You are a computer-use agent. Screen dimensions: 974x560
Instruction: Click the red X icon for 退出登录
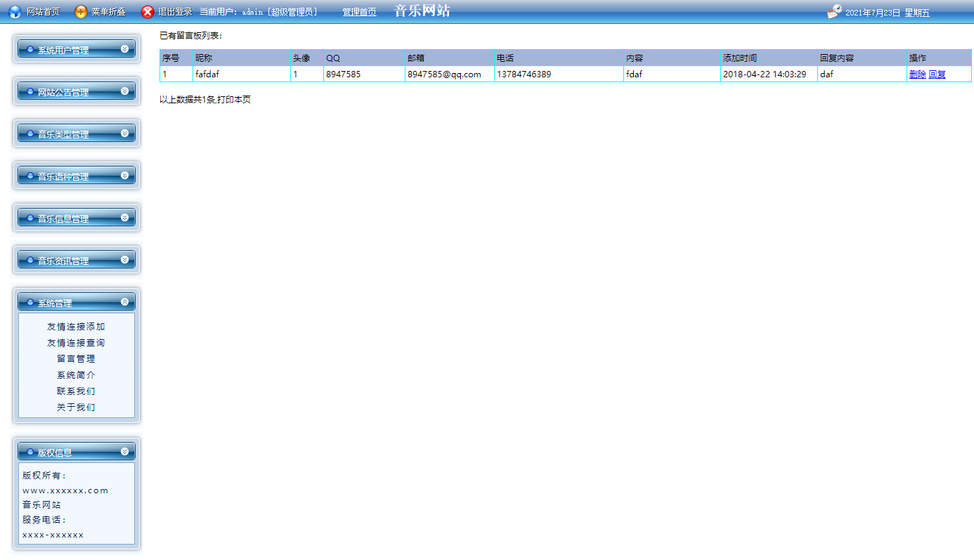[x=148, y=12]
